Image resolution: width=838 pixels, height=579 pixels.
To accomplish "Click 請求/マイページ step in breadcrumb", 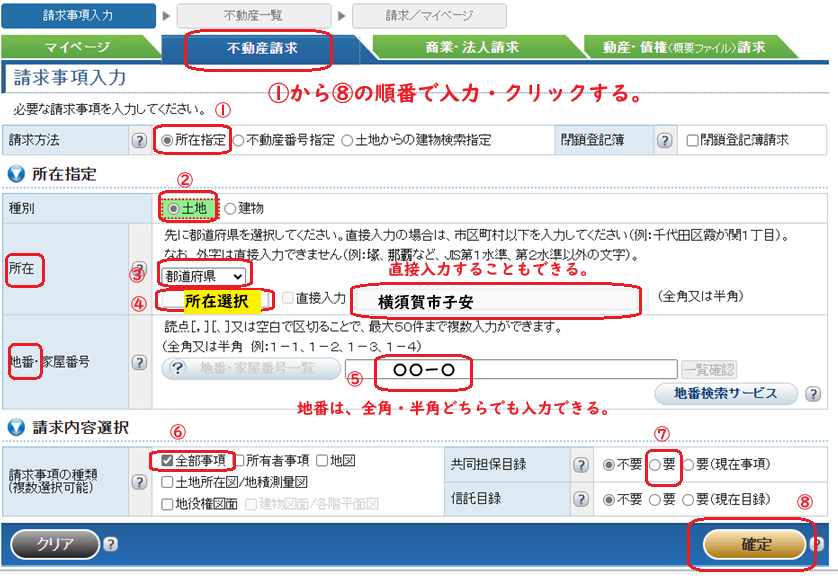I will pos(429,16).
